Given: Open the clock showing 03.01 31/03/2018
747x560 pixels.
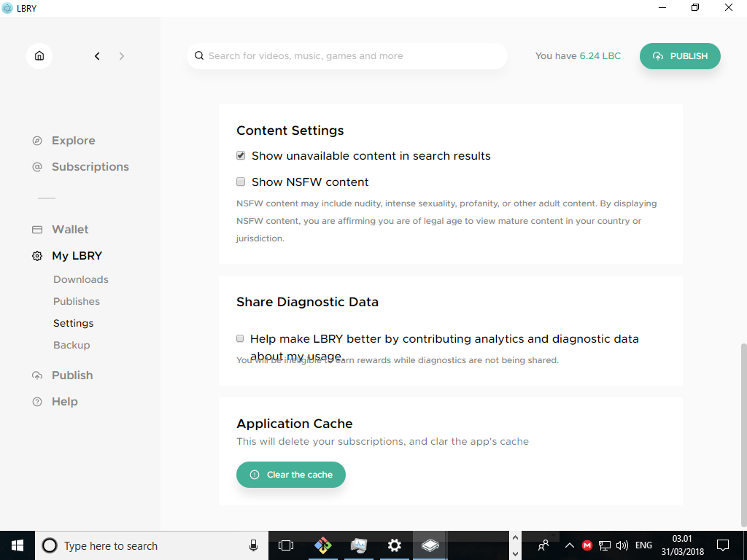Looking at the screenshot, I should pyautogui.click(x=682, y=545).
